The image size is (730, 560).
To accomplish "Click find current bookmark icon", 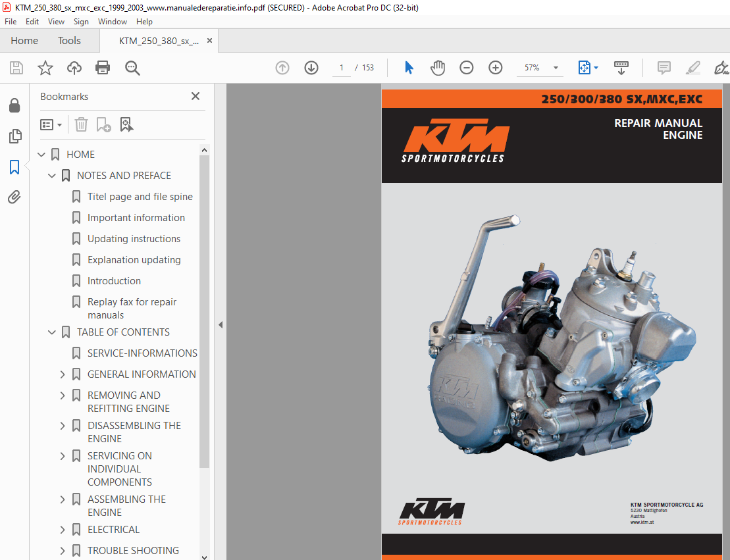I will tap(126, 125).
